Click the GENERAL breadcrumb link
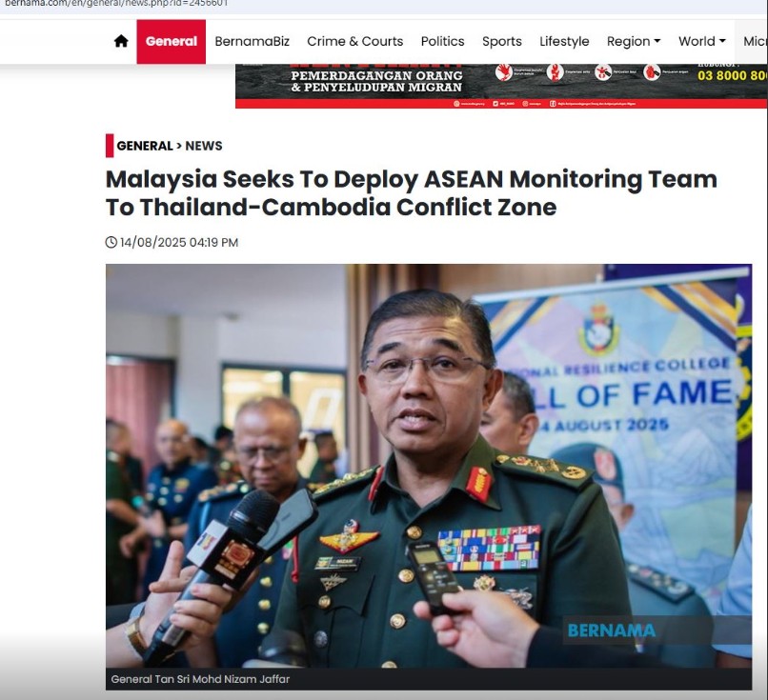This screenshot has height=700, width=768. coord(145,146)
